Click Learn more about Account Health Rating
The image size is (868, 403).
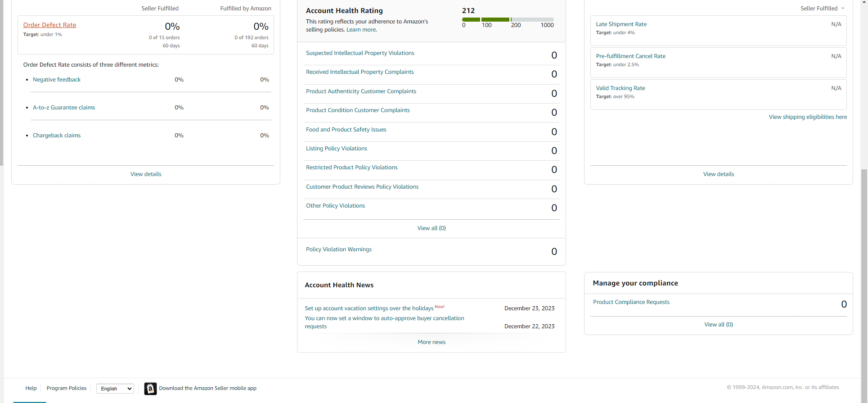pyautogui.click(x=361, y=30)
